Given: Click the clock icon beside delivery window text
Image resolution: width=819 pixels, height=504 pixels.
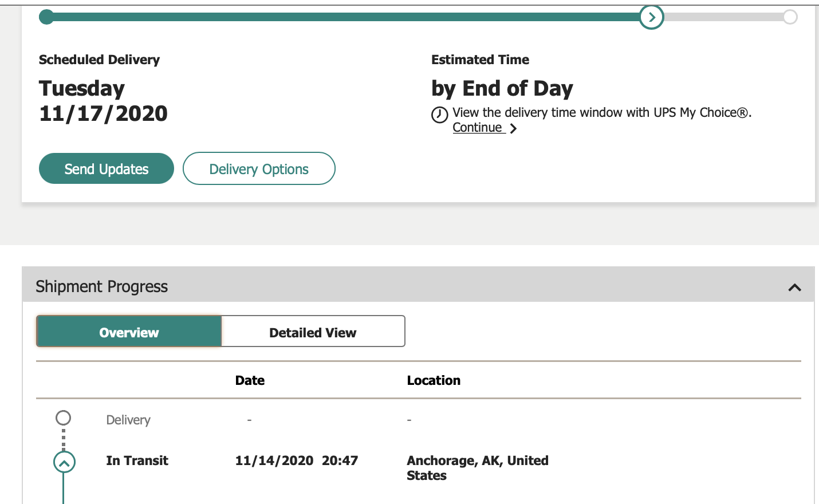Looking at the screenshot, I should click(439, 115).
